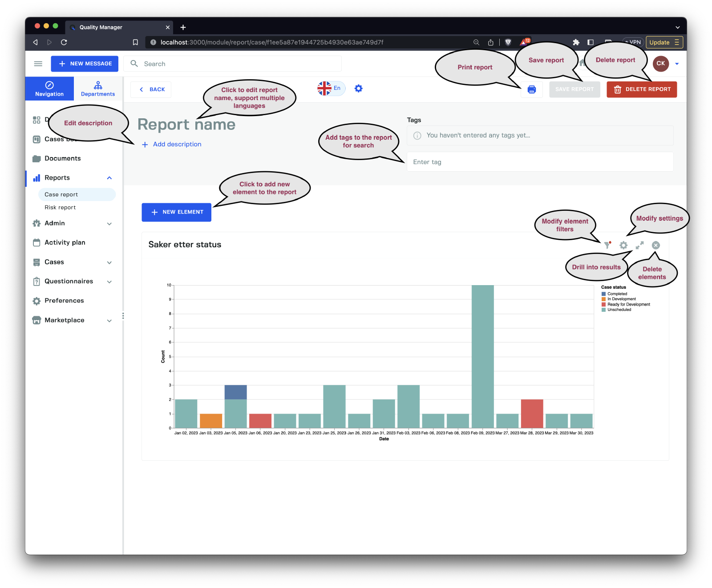The image size is (712, 588).
Task: Open Risk report in sidebar
Action: tap(60, 207)
